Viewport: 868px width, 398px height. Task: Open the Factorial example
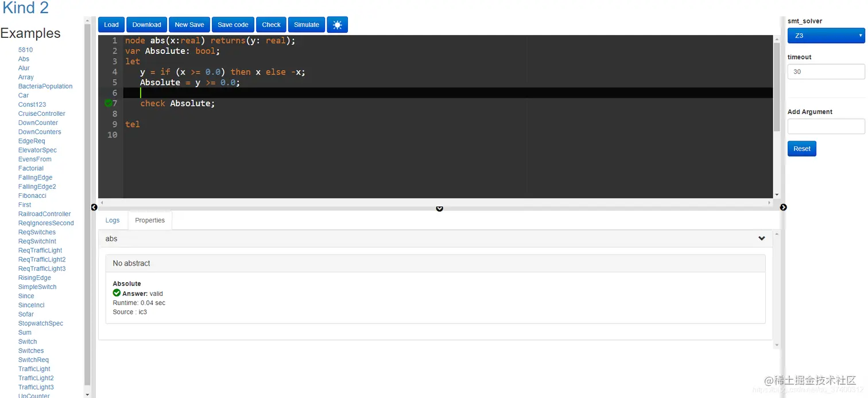pyautogui.click(x=31, y=169)
